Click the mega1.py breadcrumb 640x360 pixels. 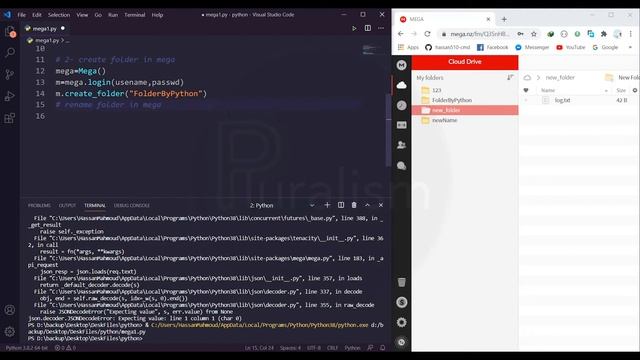point(46,40)
